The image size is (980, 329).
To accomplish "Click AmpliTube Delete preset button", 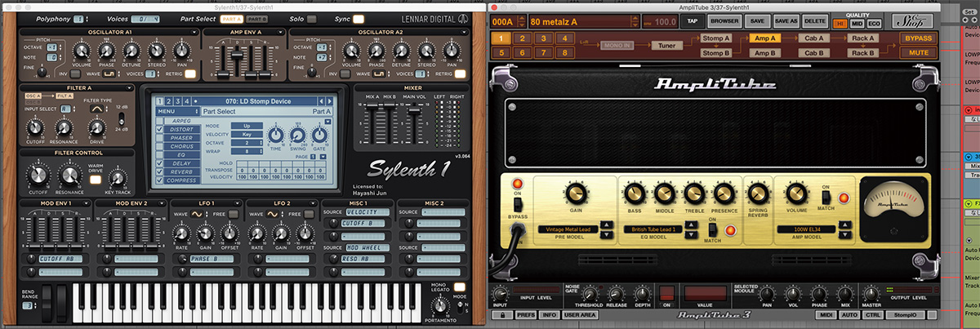I will [x=814, y=20].
